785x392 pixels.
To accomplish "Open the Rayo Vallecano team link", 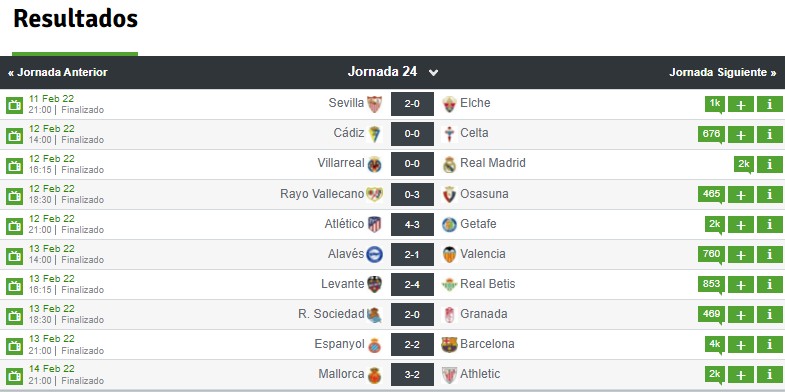I will [x=322, y=194].
